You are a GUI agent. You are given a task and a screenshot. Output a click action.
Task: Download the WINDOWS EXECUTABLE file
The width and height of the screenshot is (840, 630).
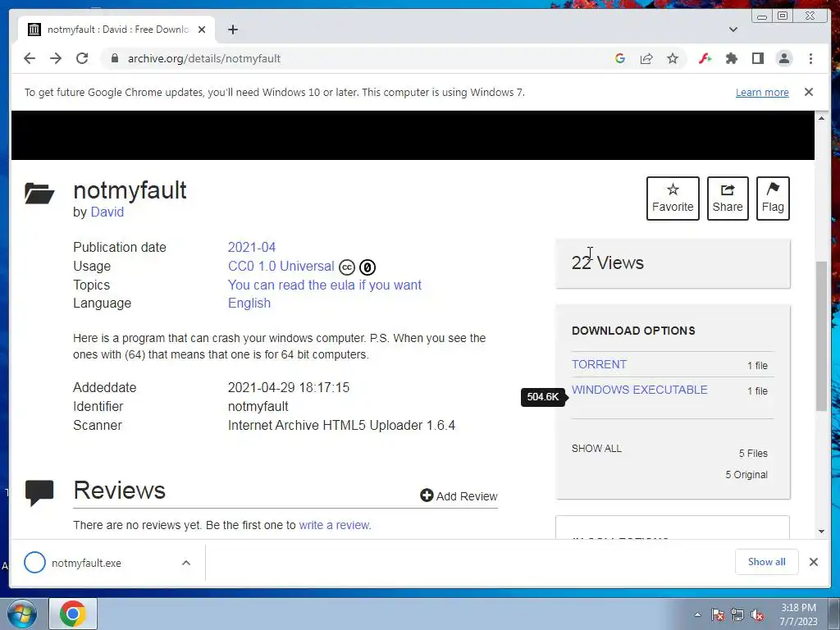(640, 390)
